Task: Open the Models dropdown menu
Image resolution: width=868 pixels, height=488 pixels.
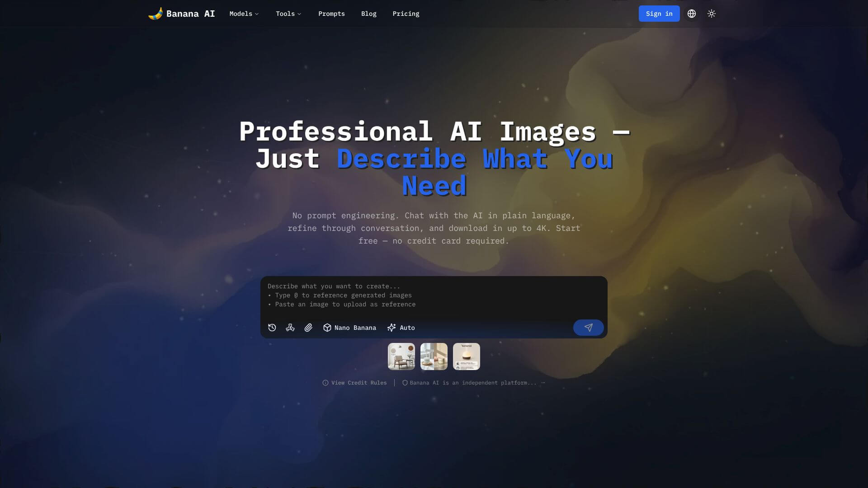Action: [244, 14]
